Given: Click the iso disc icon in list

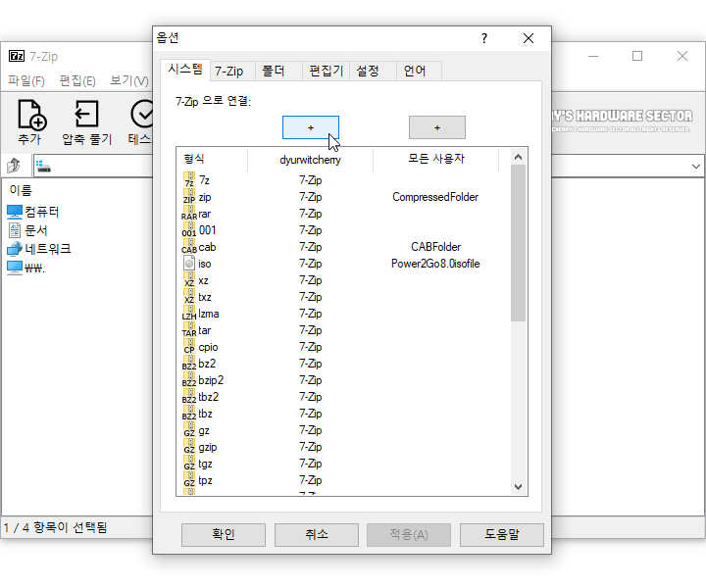Looking at the screenshot, I should coord(189,264).
